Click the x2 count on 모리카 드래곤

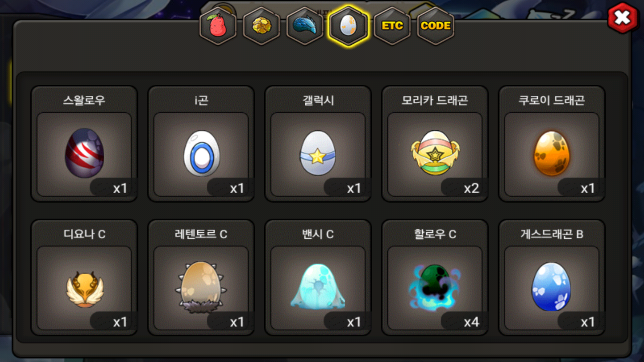471,188
